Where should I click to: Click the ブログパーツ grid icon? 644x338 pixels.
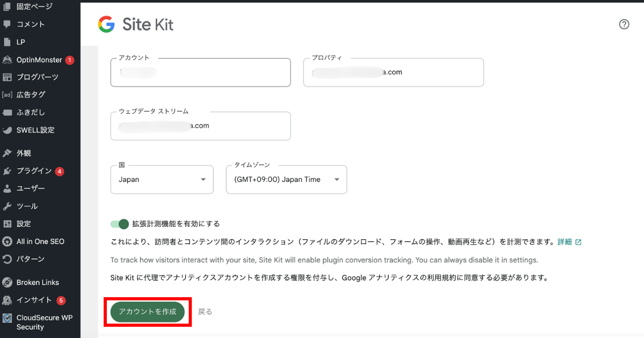(7, 77)
